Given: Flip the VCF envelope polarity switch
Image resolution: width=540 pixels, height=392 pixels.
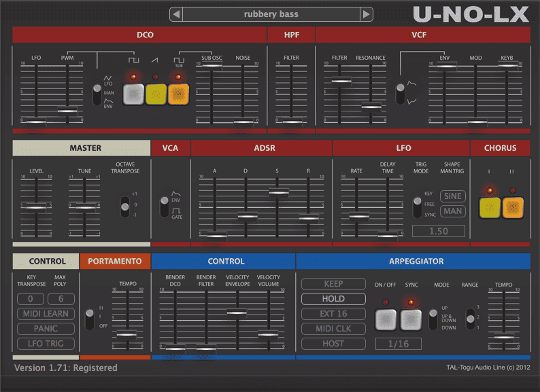Looking at the screenshot, I should (400, 94).
